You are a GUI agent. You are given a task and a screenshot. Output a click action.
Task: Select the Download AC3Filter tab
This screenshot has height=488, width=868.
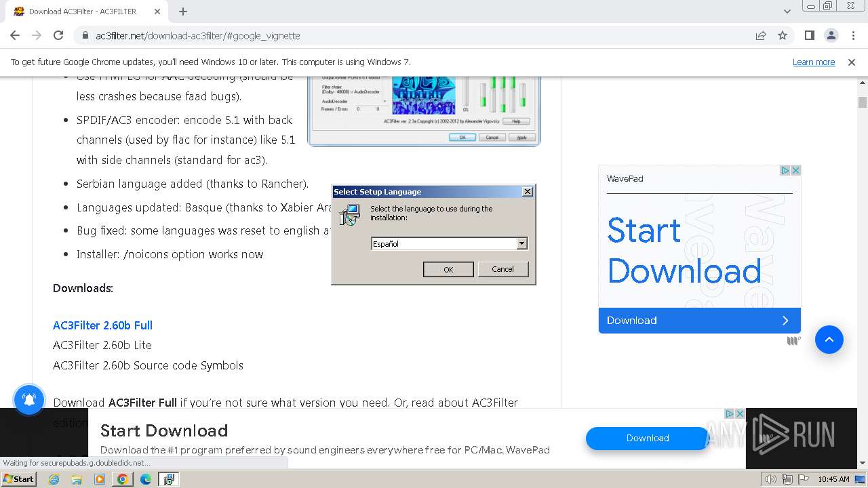(x=87, y=12)
